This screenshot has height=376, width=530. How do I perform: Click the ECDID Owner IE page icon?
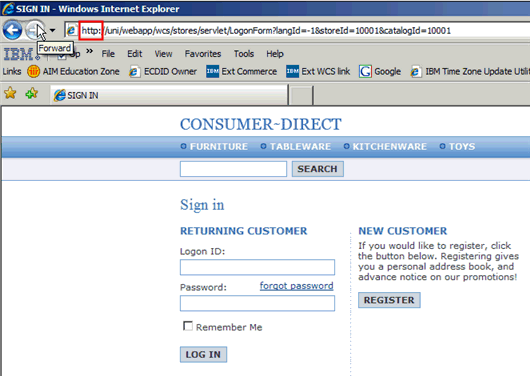134,72
